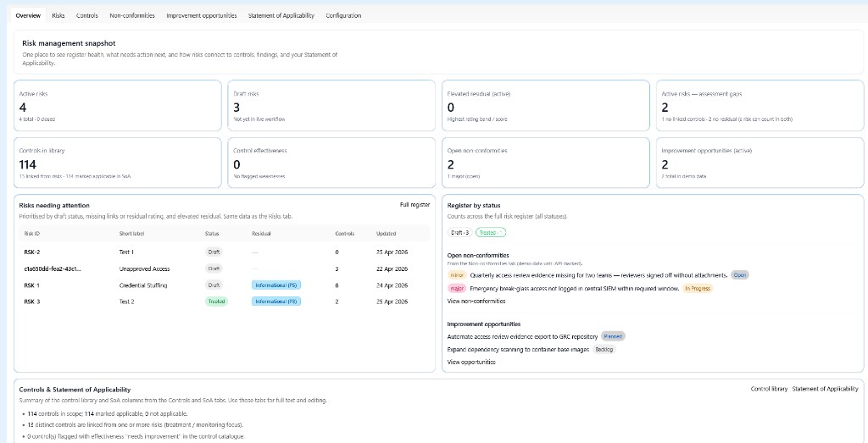
Task: Click Automate access review evidence export item
Action: pyautogui.click(x=522, y=336)
